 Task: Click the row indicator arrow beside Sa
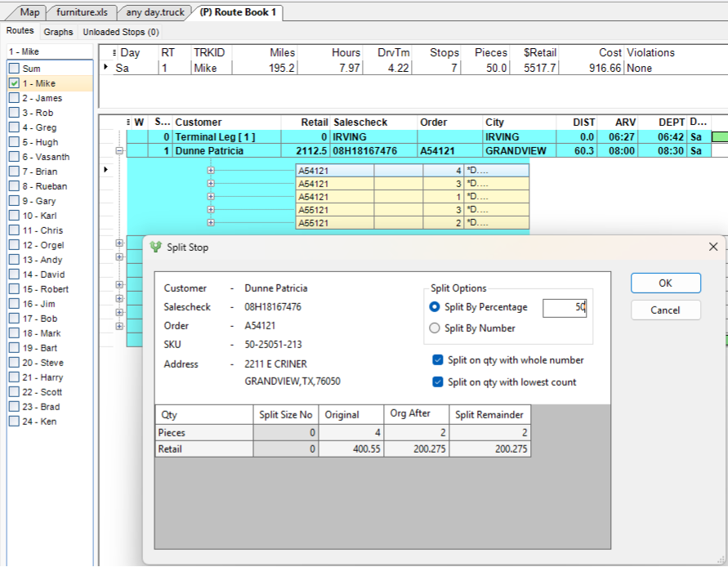[106, 67]
